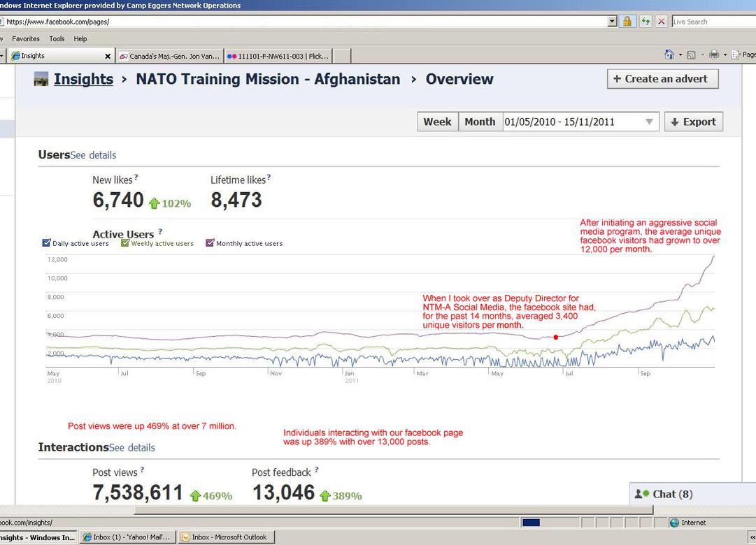The height and width of the screenshot is (545, 756).
Task: Click the Internet zone globe in status bar
Action: (674, 523)
